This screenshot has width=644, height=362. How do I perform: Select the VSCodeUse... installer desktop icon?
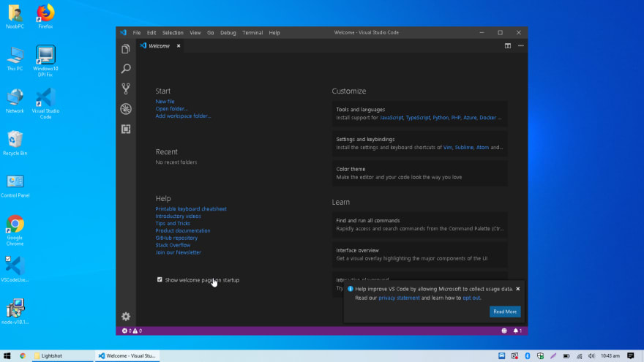15,270
